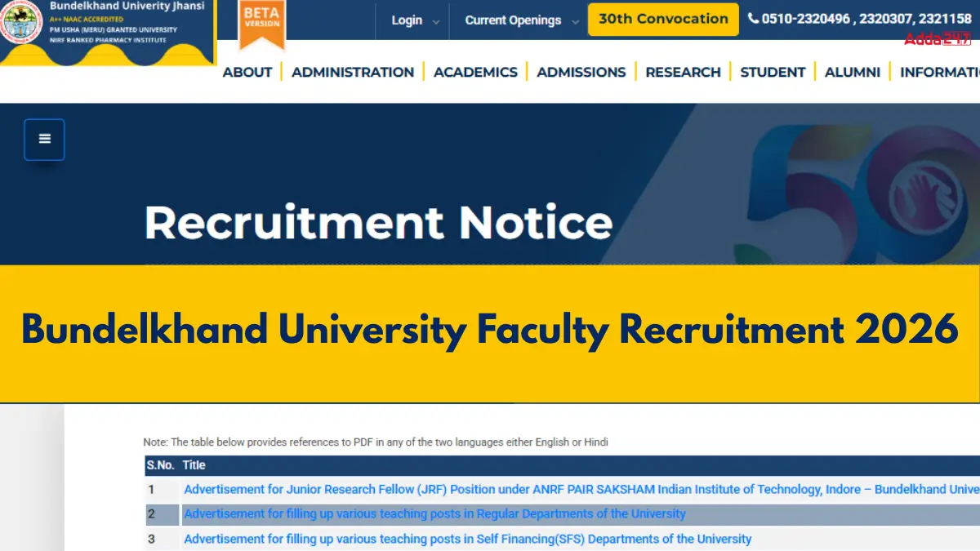
Task: Select the ADMINISTRATION menu item
Action: (353, 72)
